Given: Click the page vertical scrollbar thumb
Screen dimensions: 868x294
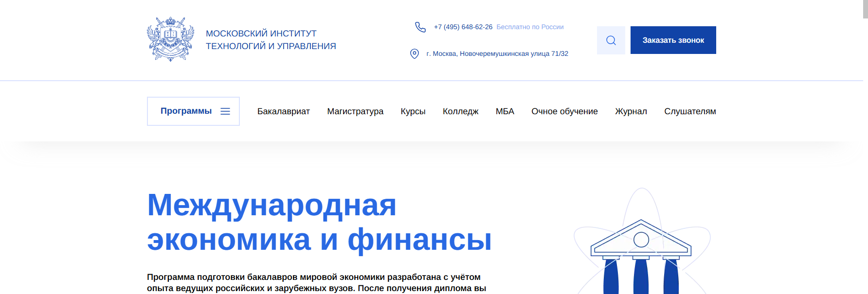Looking at the screenshot, I should [x=865, y=9].
